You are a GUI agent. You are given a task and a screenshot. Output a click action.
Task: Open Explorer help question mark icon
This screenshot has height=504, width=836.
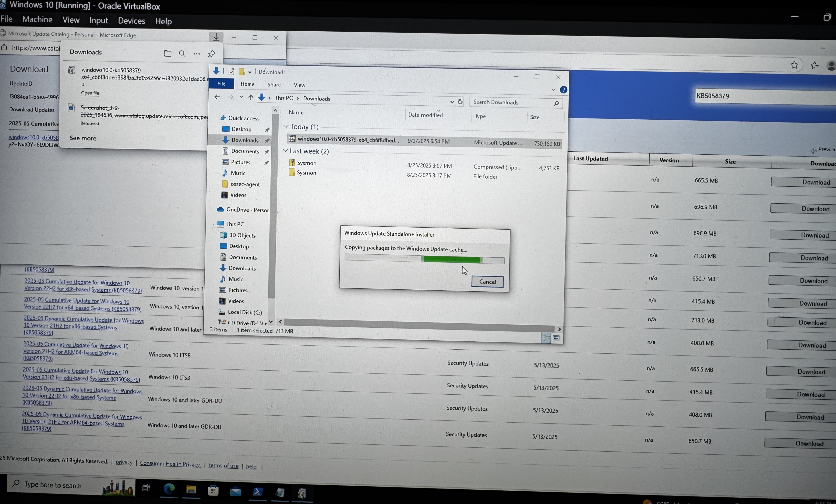564,90
